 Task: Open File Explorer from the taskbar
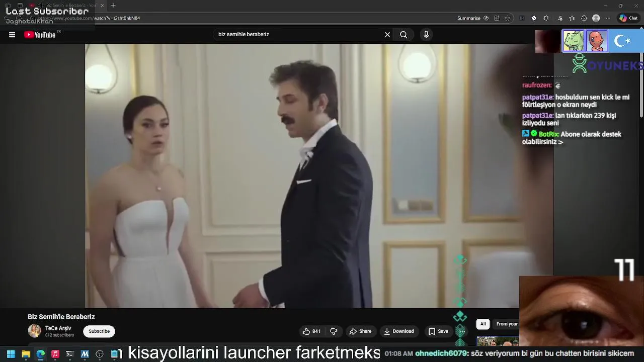pyautogui.click(x=26, y=354)
